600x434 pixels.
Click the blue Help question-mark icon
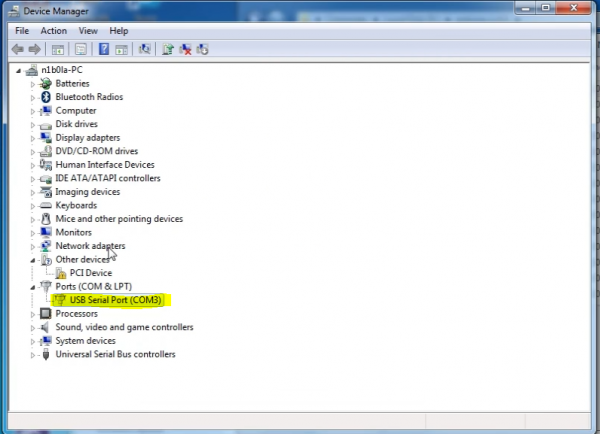click(104, 49)
